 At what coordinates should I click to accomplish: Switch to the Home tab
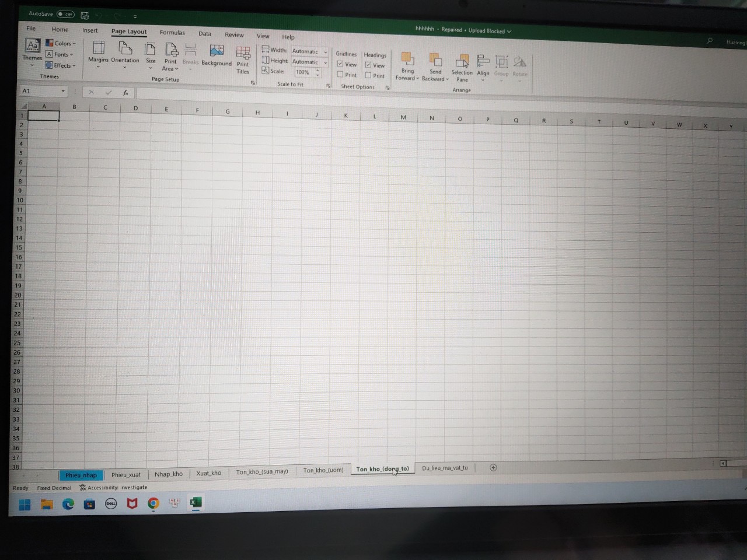pyautogui.click(x=60, y=29)
